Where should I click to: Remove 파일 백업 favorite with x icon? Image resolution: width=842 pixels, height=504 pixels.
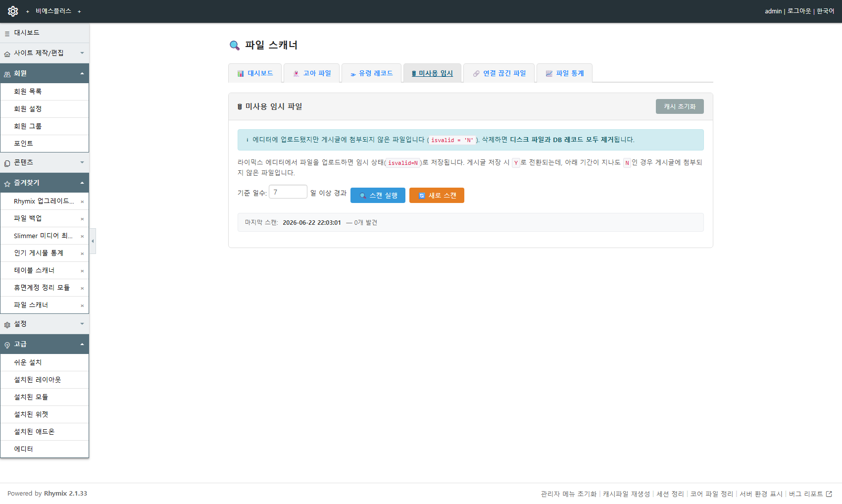tap(82, 219)
